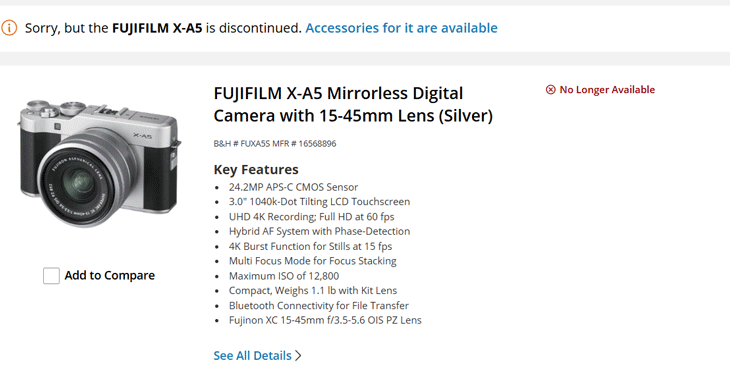Click the Maximum ISO of 12,800 feature
730x374 pixels.
click(x=284, y=276)
